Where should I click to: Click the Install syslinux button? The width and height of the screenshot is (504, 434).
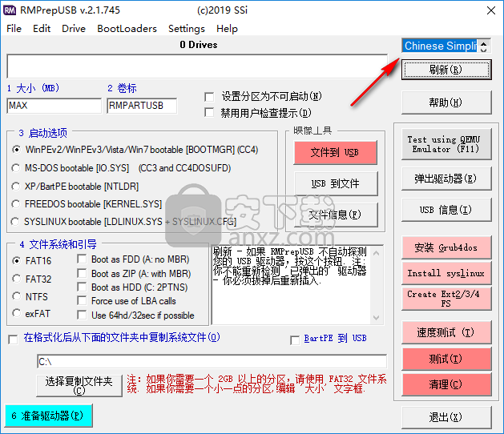pyautogui.click(x=446, y=273)
